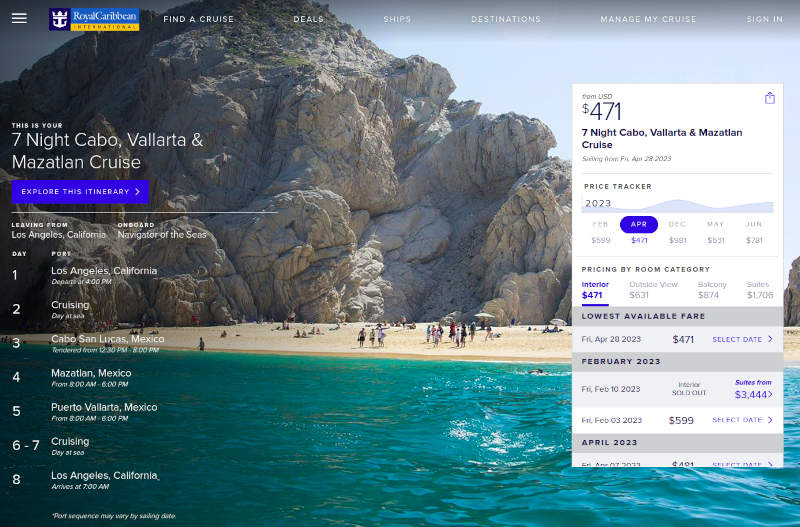Click Cabo San Lucas, Mexico port

[108, 339]
